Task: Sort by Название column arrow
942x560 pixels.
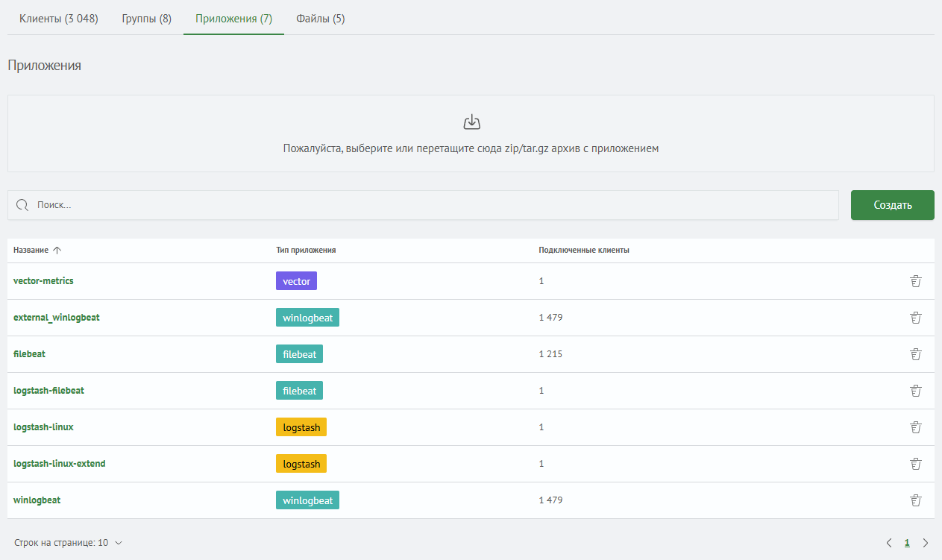Action: click(57, 251)
